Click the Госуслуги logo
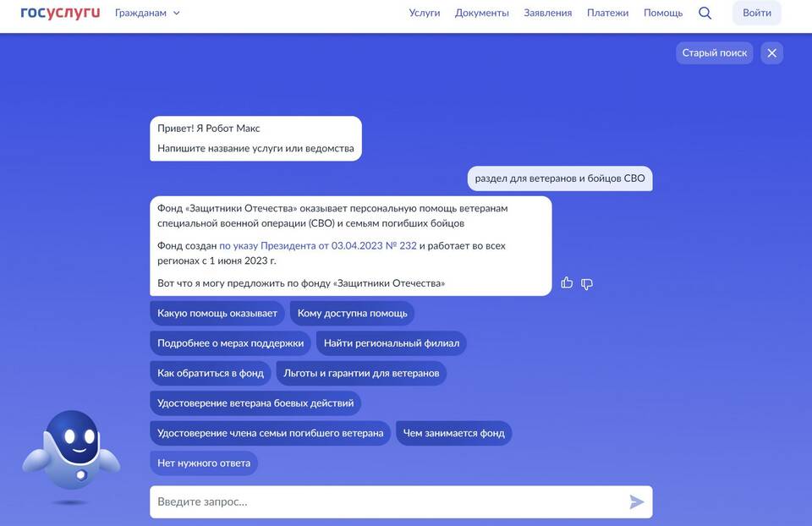This screenshot has height=526, width=812. click(60, 13)
